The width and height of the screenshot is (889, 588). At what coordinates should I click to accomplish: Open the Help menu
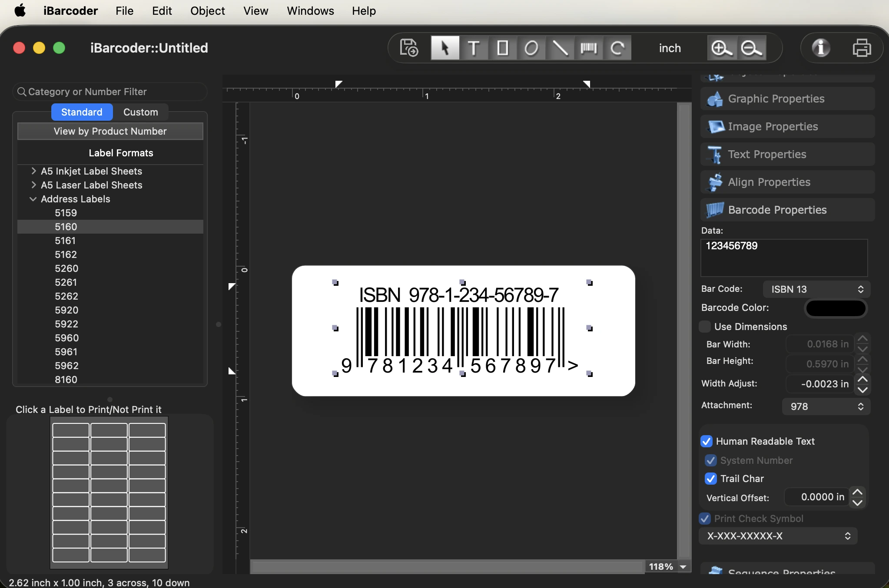pos(364,11)
